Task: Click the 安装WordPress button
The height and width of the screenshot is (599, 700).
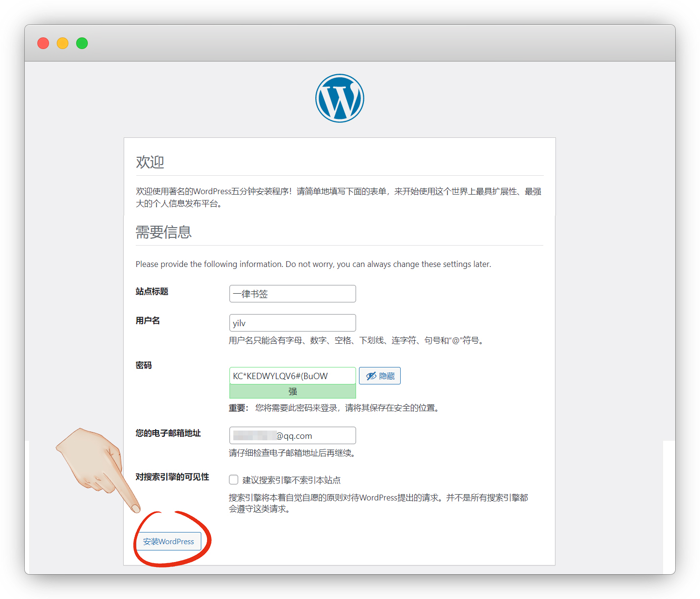Action: point(168,541)
